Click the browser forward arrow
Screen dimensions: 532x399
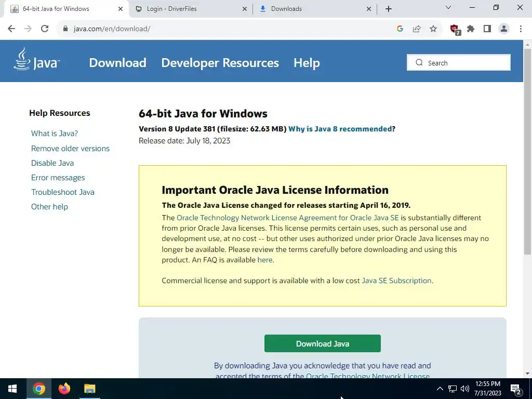28,29
